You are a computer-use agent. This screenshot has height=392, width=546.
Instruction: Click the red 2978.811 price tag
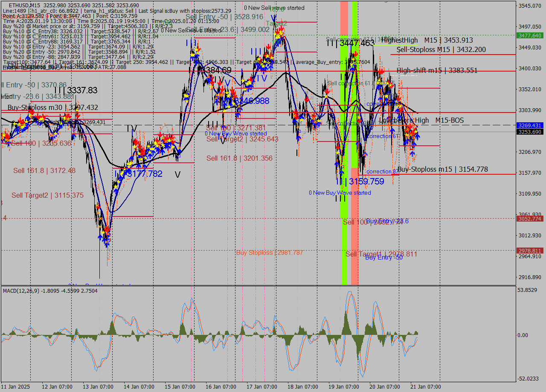[x=529, y=251]
